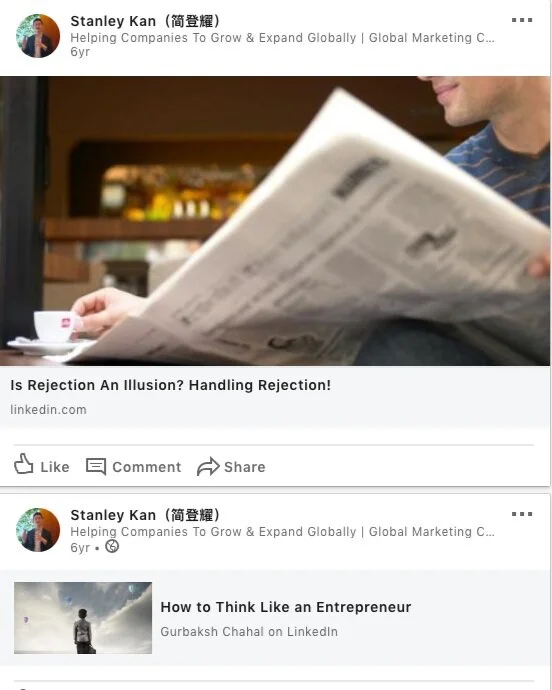Image resolution: width=552 pixels, height=690 pixels.
Task: Click the Comment speech bubble icon
Action: coord(96,466)
